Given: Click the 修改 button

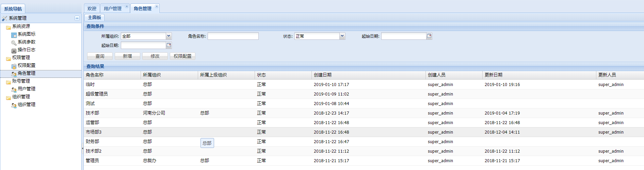Looking at the screenshot, I should pos(155,56).
